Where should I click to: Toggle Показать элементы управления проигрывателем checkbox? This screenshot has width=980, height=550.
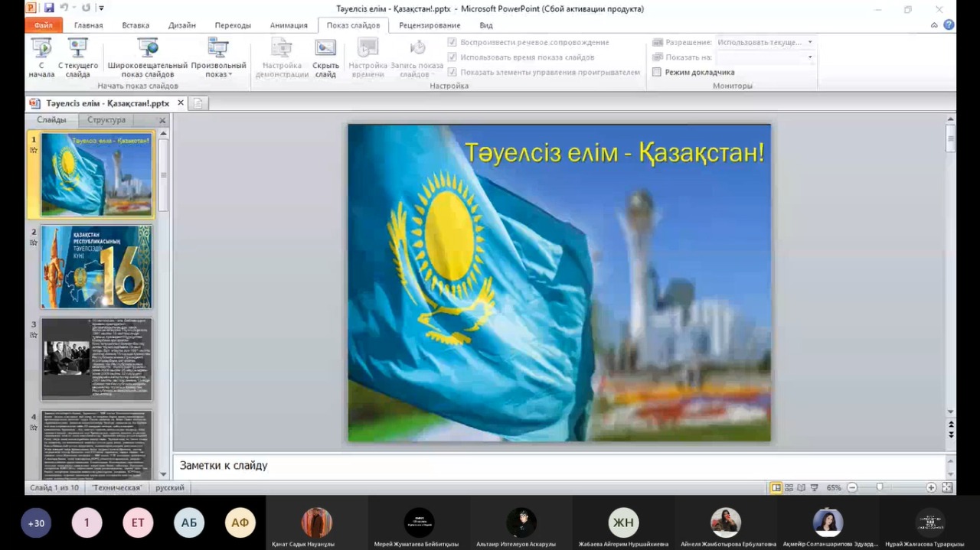452,72
